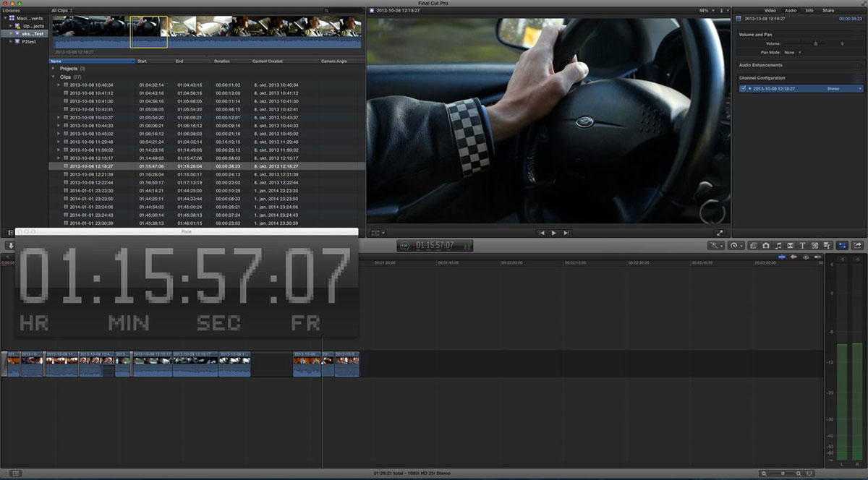
Task: Play the clip in the viewer
Action: [554, 233]
